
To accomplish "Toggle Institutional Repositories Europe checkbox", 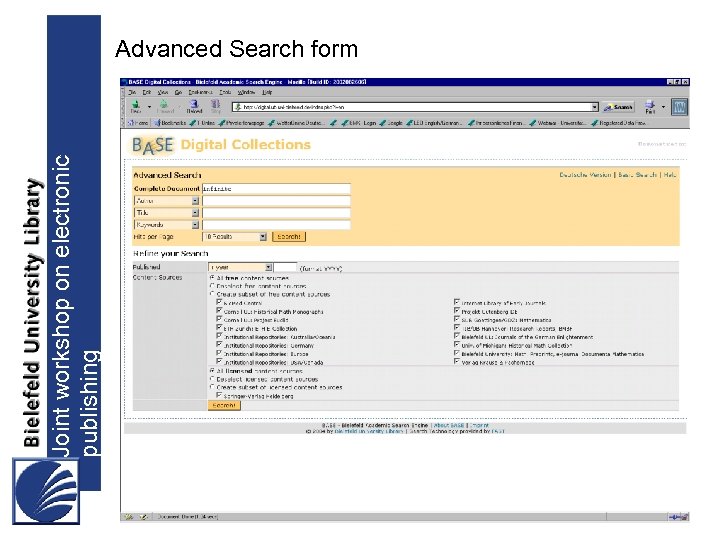I will click(x=219, y=354).
